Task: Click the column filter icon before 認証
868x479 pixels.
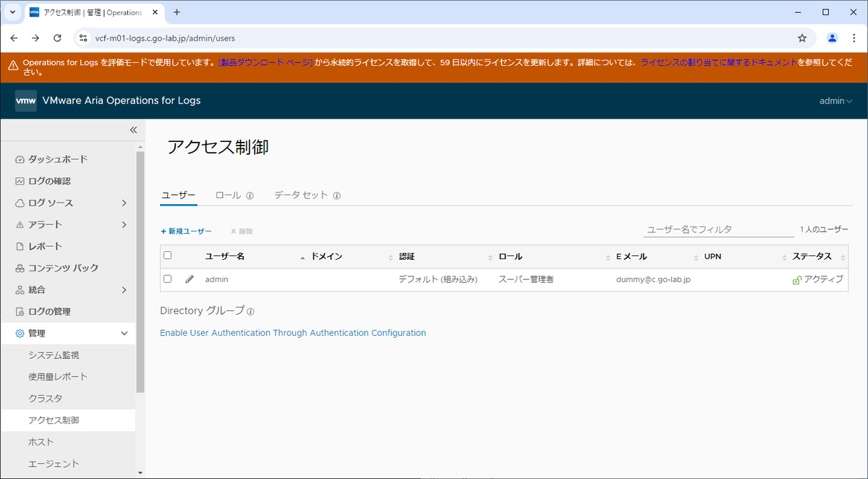Action: [391, 258]
